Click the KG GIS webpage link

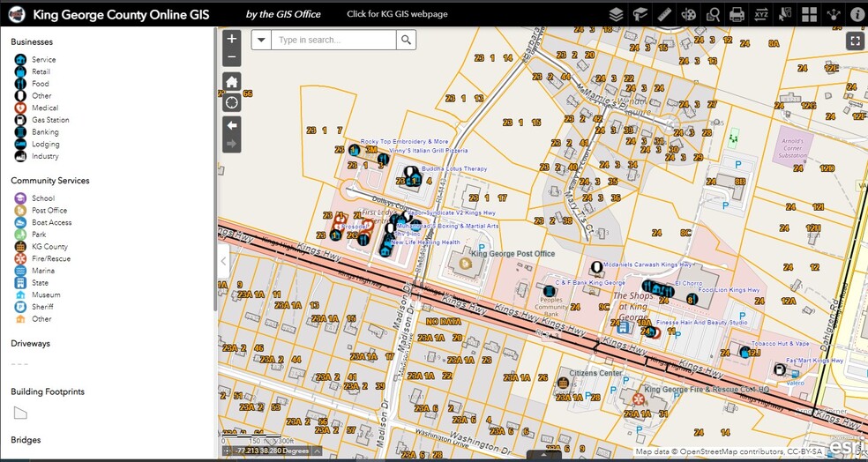tap(397, 14)
